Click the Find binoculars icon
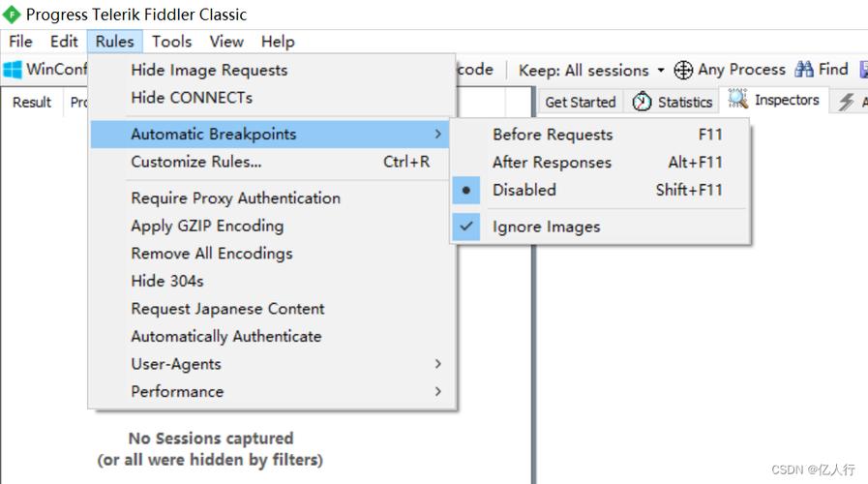This screenshot has height=484, width=868. pos(804,70)
